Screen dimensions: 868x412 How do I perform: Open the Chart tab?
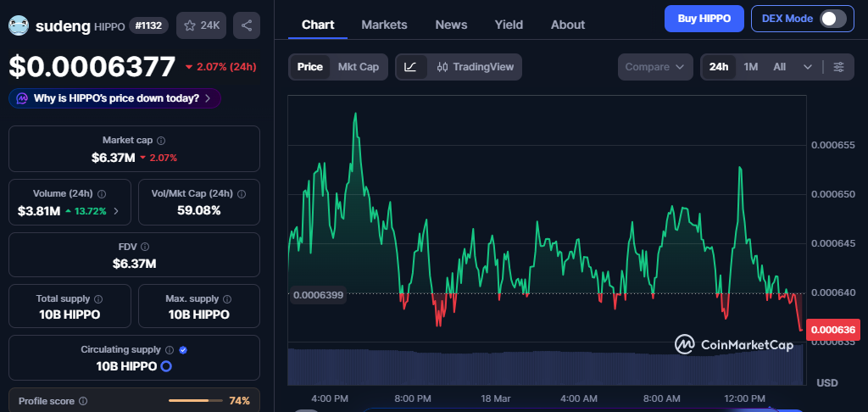[x=318, y=25]
